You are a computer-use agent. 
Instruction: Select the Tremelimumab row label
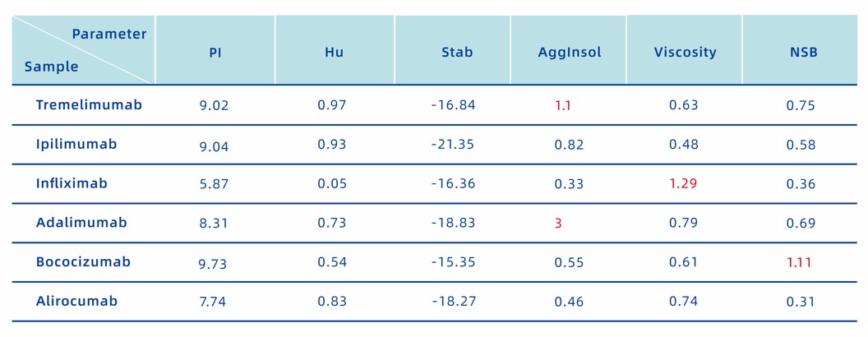(x=89, y=105)
